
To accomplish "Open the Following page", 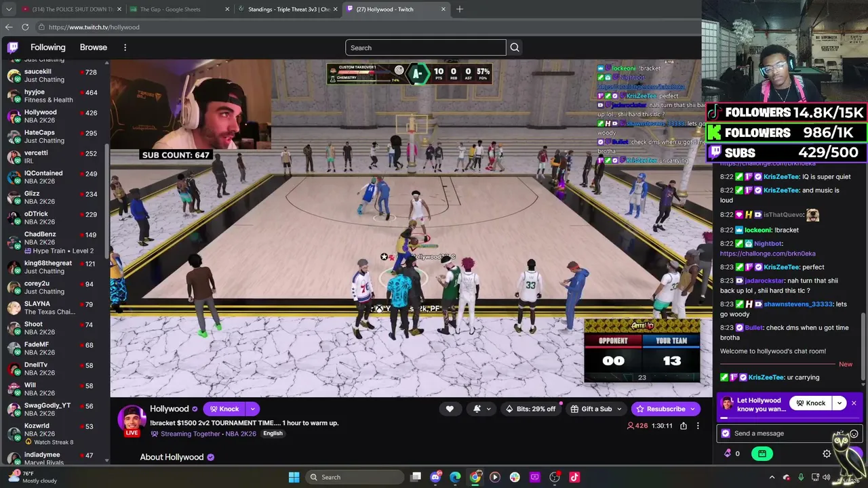I will pyautogui.click(x=47, y=47).
